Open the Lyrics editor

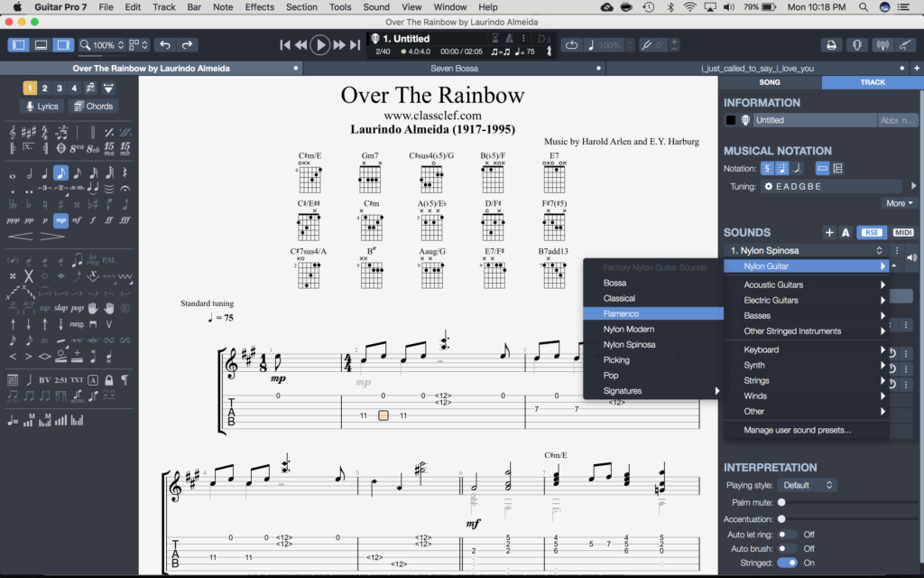pyautogui.click(x=42, y=107)
